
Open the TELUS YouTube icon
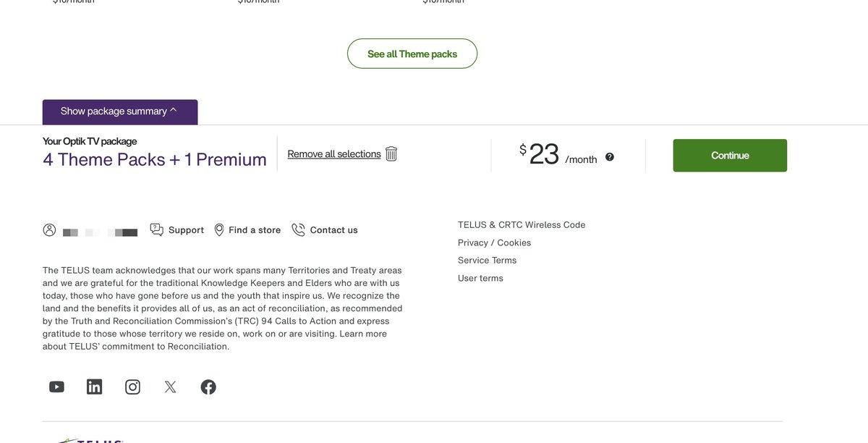56,387
